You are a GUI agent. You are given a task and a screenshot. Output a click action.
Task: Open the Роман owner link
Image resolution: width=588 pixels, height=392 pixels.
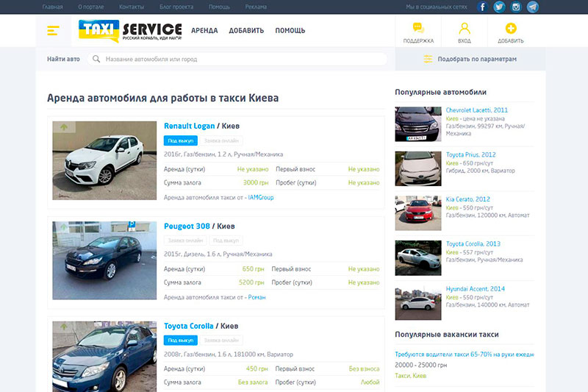point(257,297)
